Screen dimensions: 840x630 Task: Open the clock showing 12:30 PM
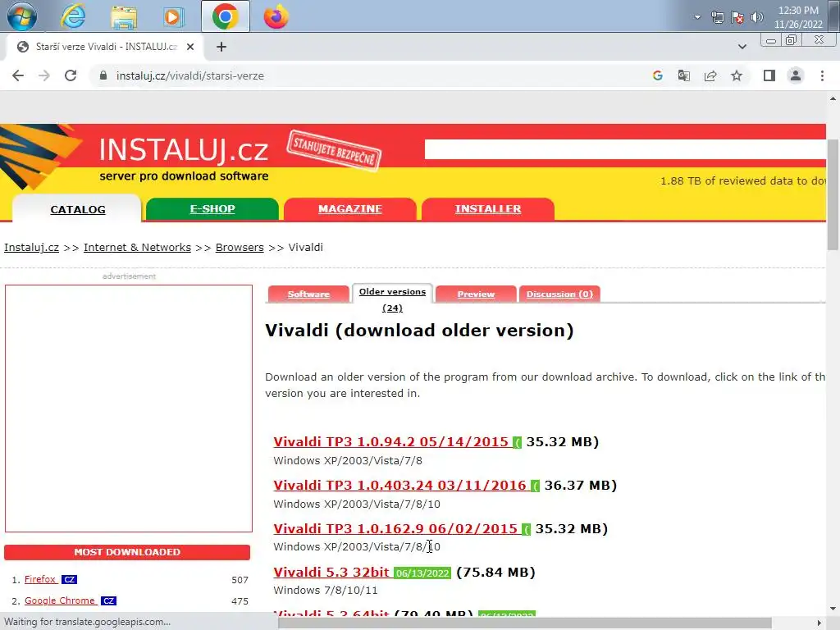click(x=797, y=17)
